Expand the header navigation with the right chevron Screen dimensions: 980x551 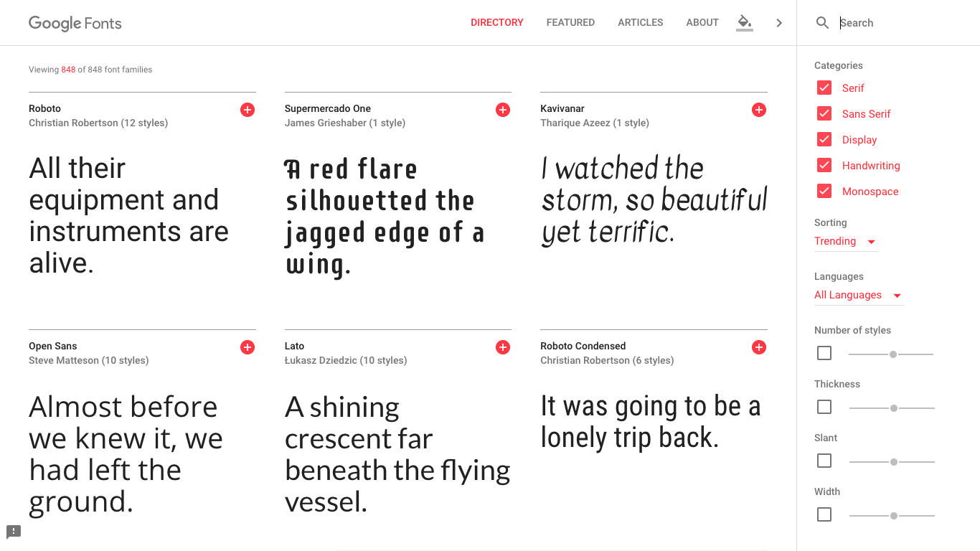tap(779, 22)
